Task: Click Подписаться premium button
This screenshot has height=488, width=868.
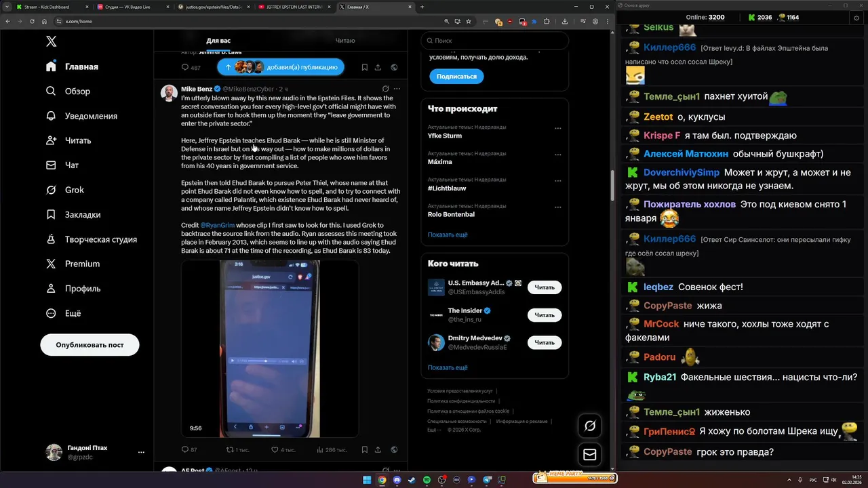Action: pyautogui.click(x=456, y=77)
